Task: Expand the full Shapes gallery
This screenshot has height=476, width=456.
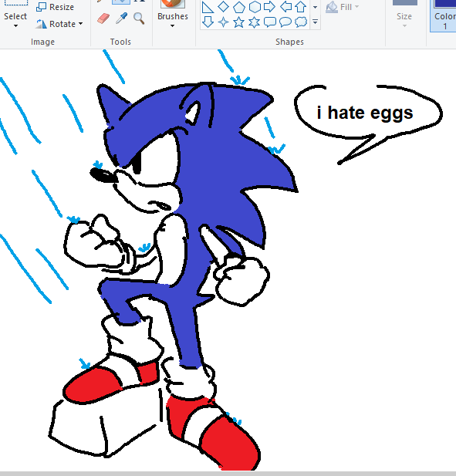Action: tap(315, 22)
